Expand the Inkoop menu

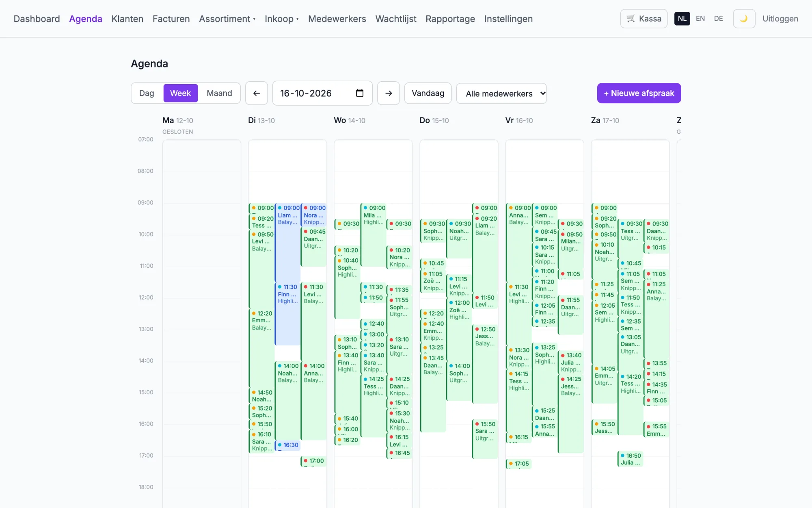281,19
